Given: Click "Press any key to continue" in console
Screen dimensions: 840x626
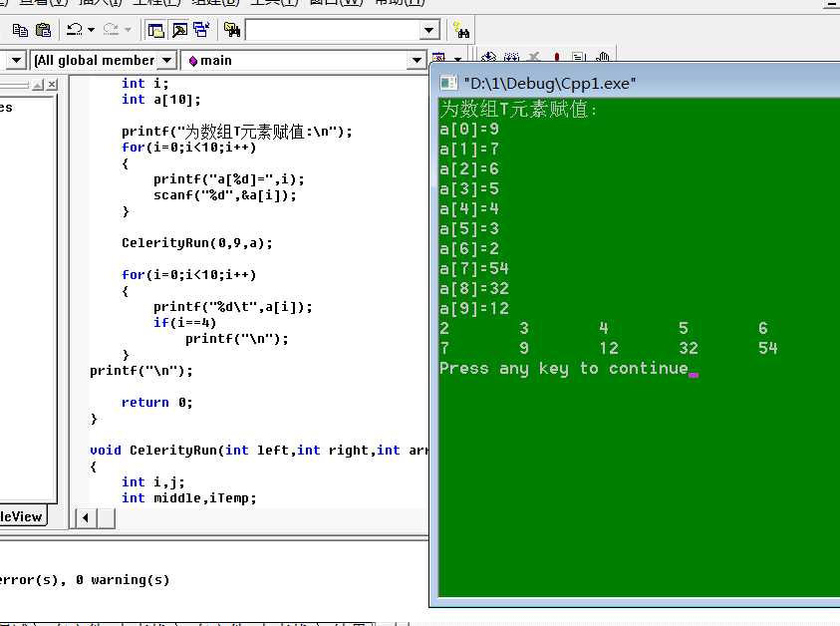Looking at the screenshot, I should tap(564, 369).
